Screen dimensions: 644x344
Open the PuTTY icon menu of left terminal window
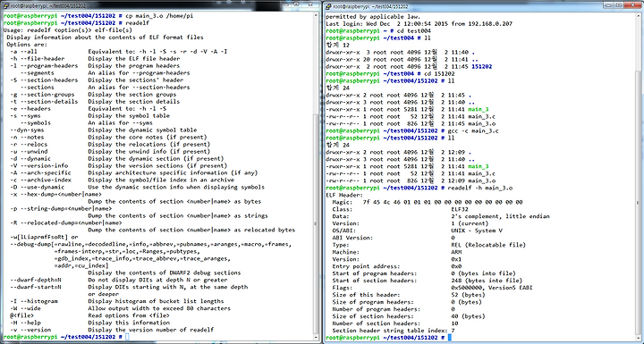click(x=5, y=6)
